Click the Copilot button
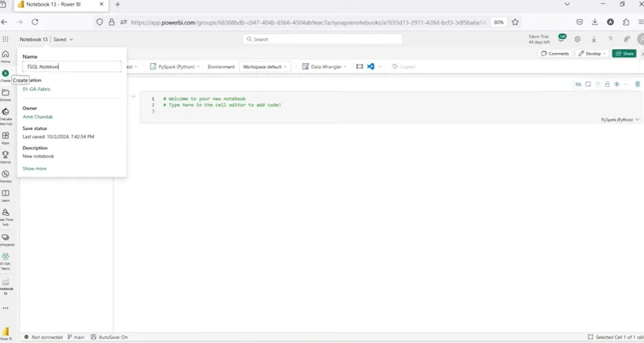The height and width of the screenshot is (343, 644). click(x=403, y=66)
